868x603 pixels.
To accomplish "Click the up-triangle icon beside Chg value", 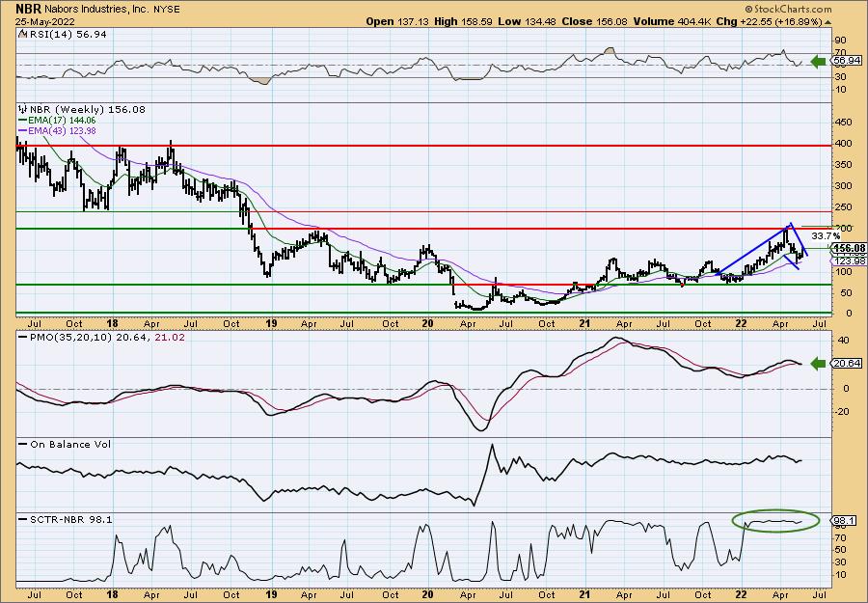I will (828, 22).
